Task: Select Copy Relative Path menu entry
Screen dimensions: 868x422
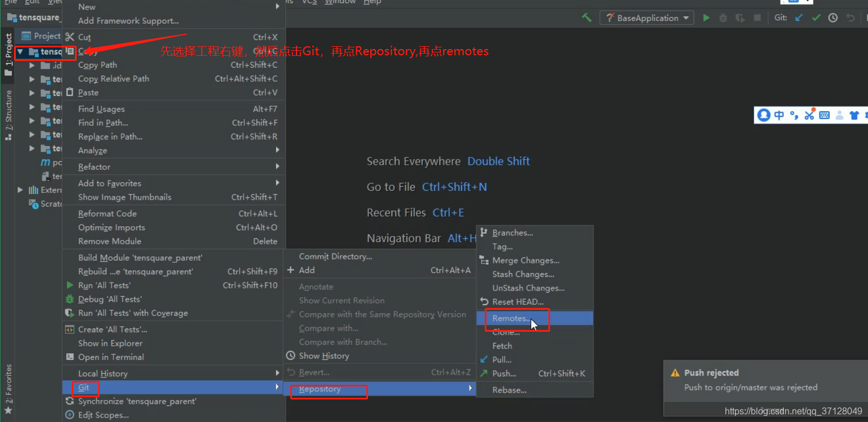Action: pos(174,79)
